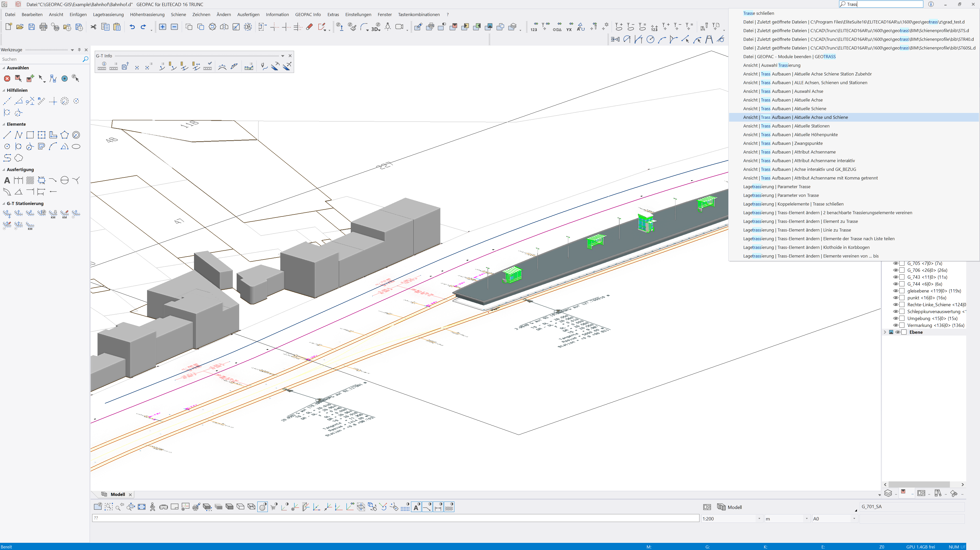This screenshot has height=550, width=980.
Task: Open the A0 paper format dropdown
Action: [854, 519]
